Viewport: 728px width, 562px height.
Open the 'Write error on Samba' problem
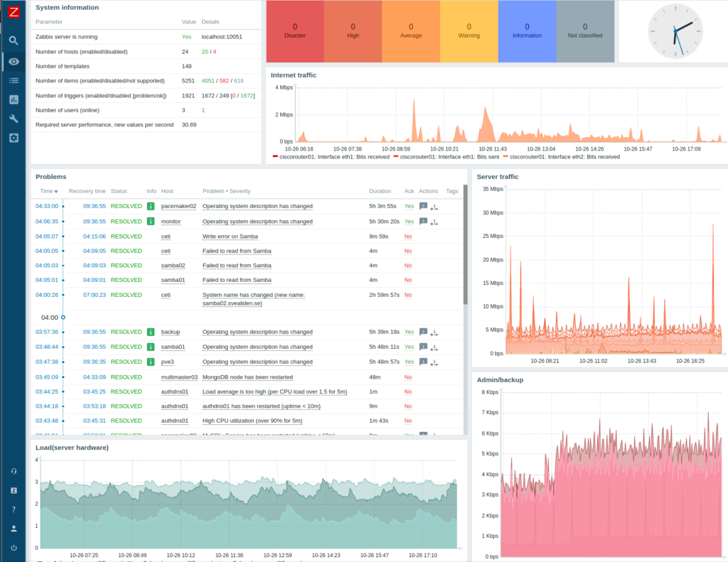pos(230,236)
